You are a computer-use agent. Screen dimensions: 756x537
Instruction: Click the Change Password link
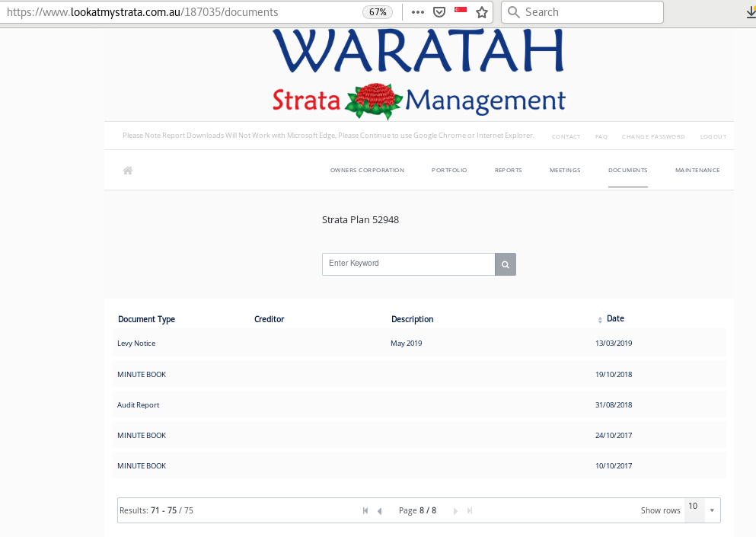[x=653, y=137]
